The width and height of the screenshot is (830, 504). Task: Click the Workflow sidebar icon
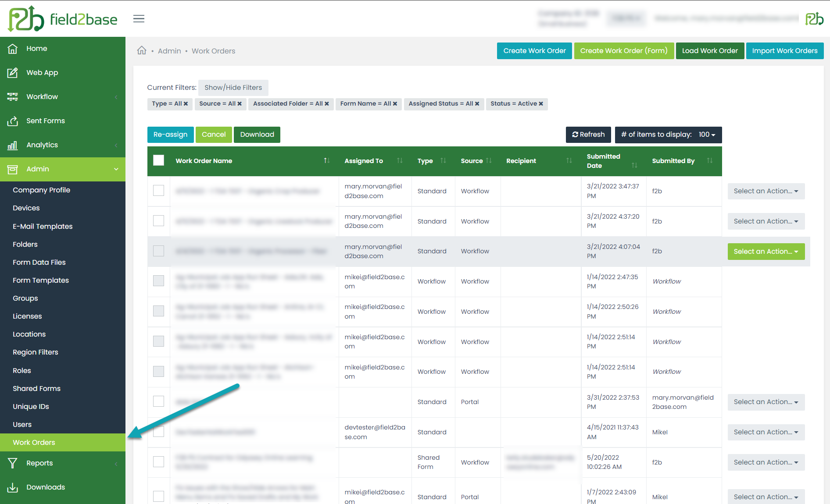[13, 97]
